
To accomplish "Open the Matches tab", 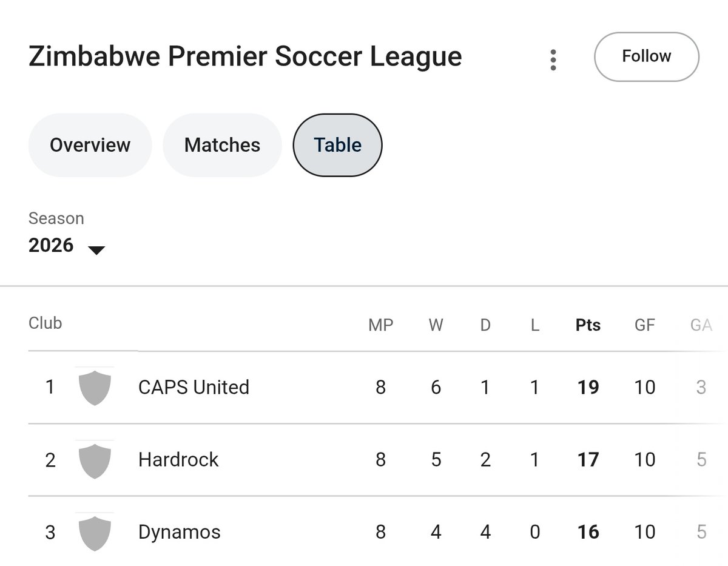I will pyautogui.click(x=222, y=145).
